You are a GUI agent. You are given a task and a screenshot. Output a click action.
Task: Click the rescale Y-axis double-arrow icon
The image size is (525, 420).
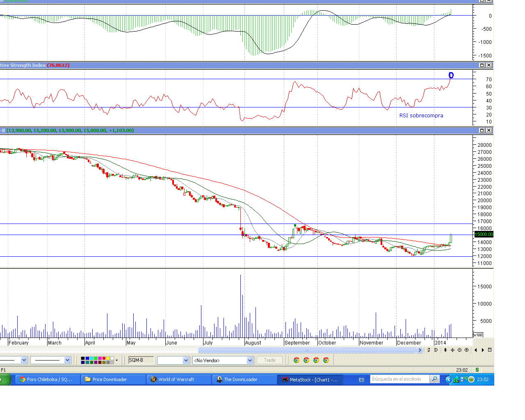(445, 350)
